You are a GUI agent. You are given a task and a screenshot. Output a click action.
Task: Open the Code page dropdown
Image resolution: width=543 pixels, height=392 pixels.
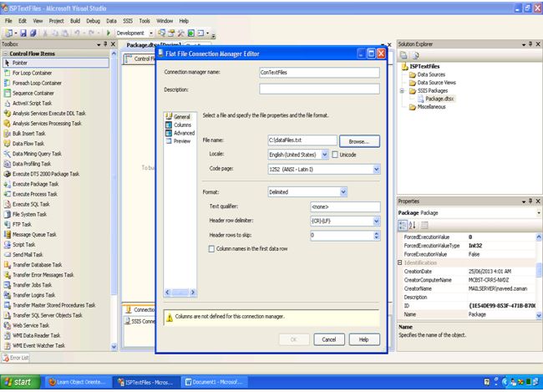(377, 169)
